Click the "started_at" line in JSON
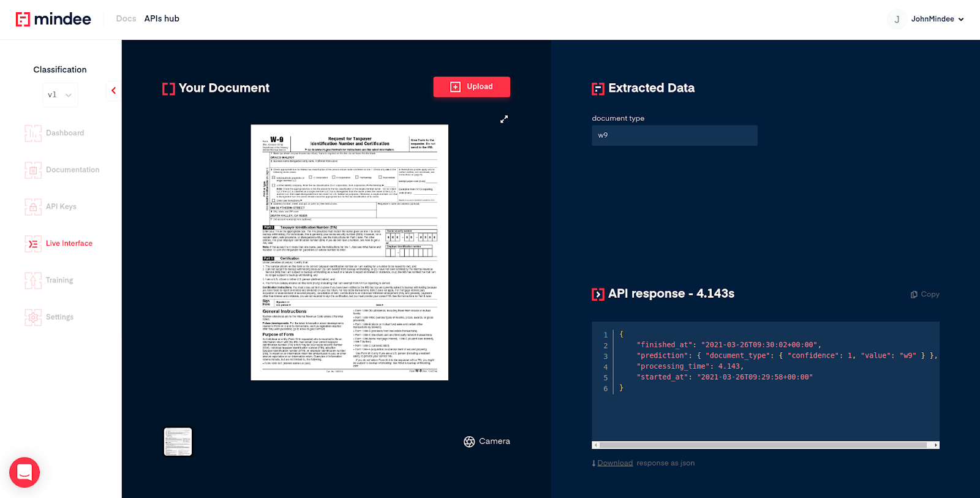Image resolution: width=980 pixels, height=498 pixels. [725, 377]
